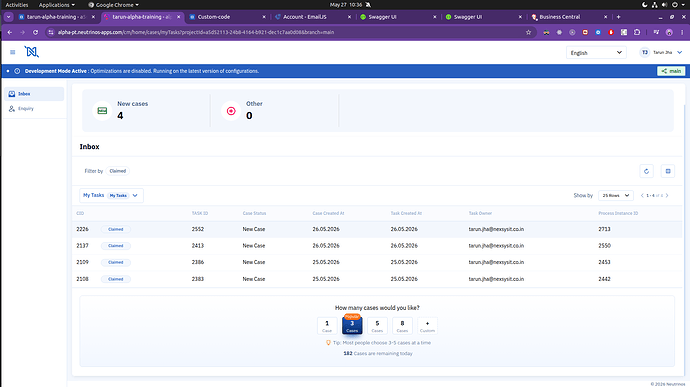Click the Chrome profile avatar icon
The width and height of the screenshot is (690, 387).
669,32
